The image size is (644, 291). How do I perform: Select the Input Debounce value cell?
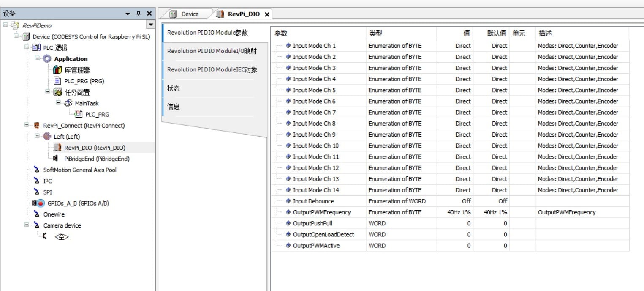pos(454,201)
